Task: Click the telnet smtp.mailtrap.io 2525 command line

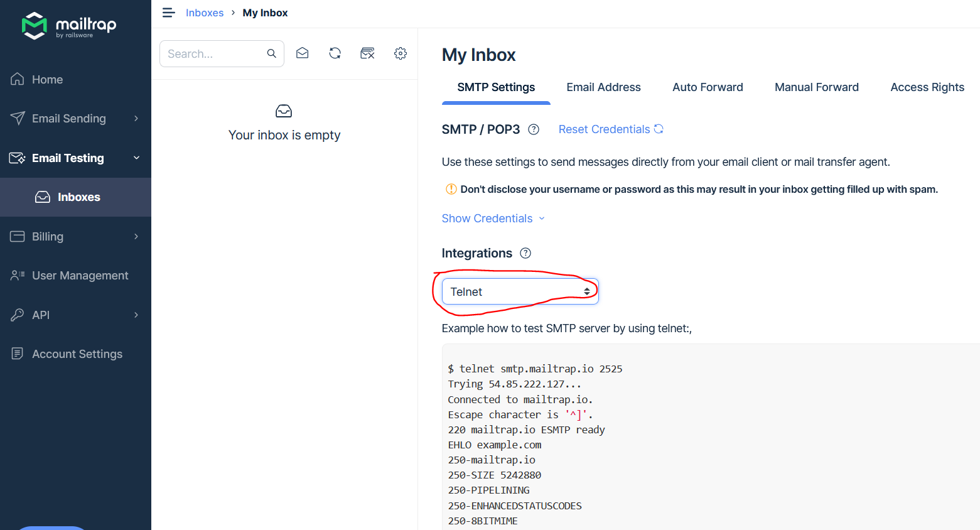Action: [535, 369]
